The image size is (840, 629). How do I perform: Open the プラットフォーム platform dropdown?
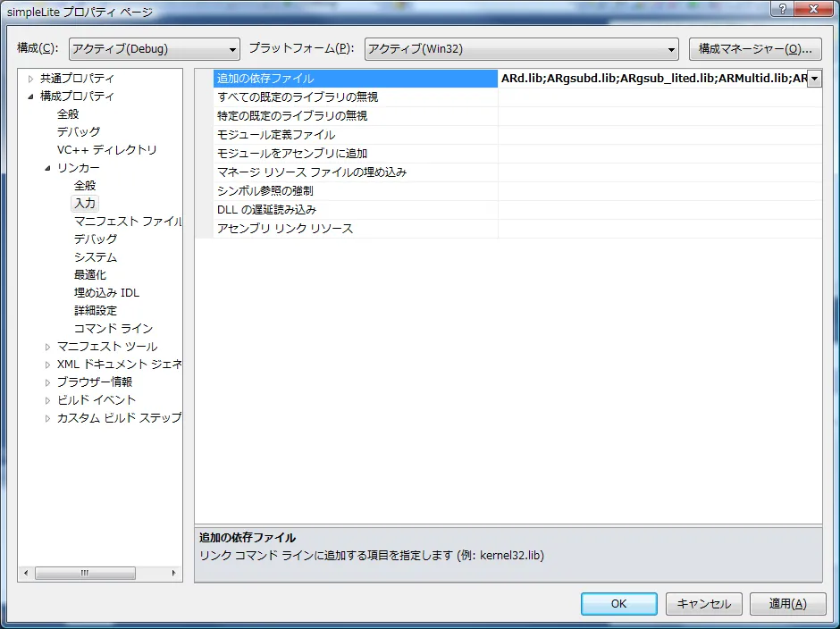(x=521, y=49)
